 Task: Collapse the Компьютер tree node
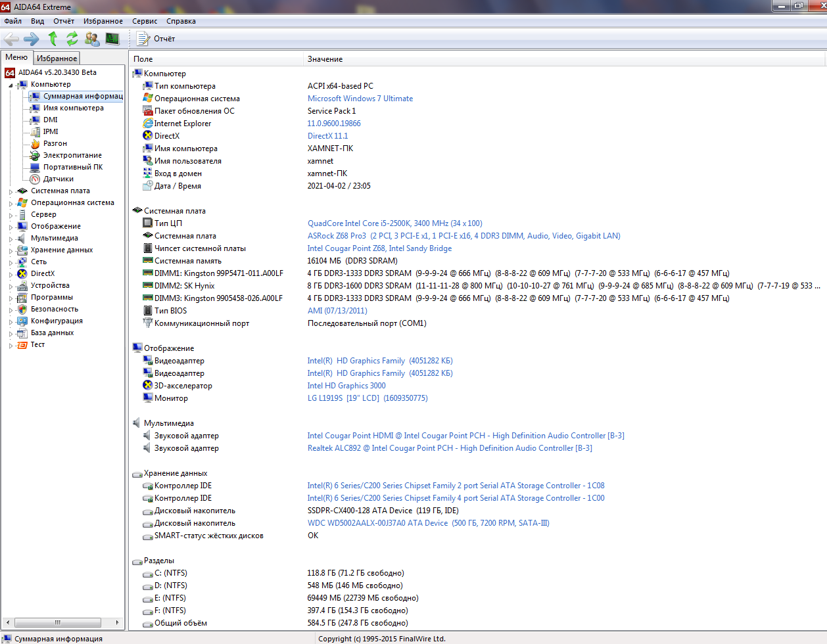point(11,85)
